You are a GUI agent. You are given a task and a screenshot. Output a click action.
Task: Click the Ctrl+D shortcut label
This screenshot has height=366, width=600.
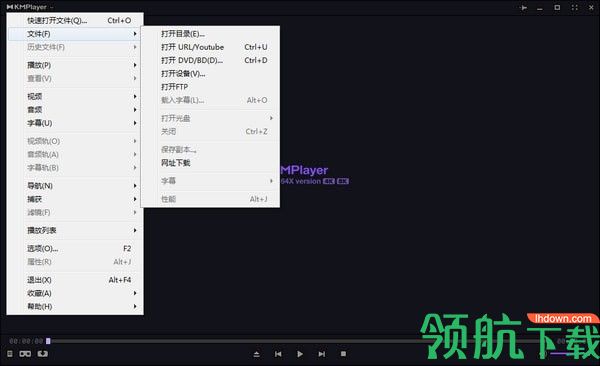pyautogui.click(x=256, y=60)
